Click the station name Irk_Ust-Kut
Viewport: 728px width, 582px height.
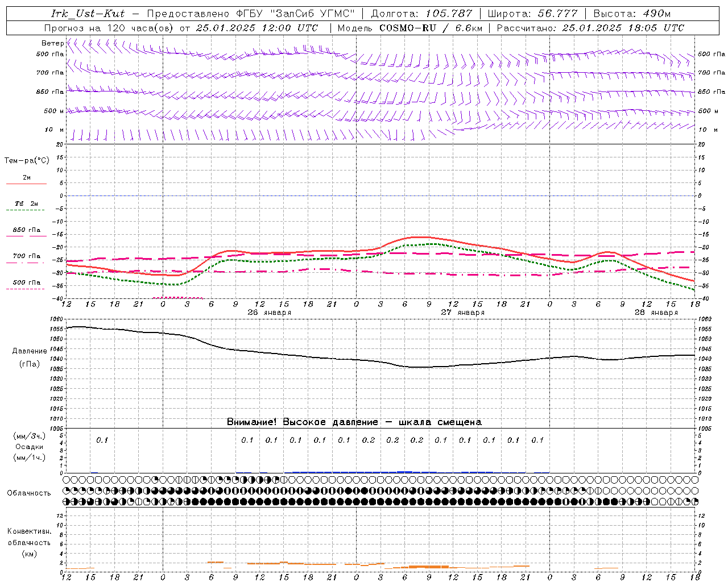[x=88, y=14]
